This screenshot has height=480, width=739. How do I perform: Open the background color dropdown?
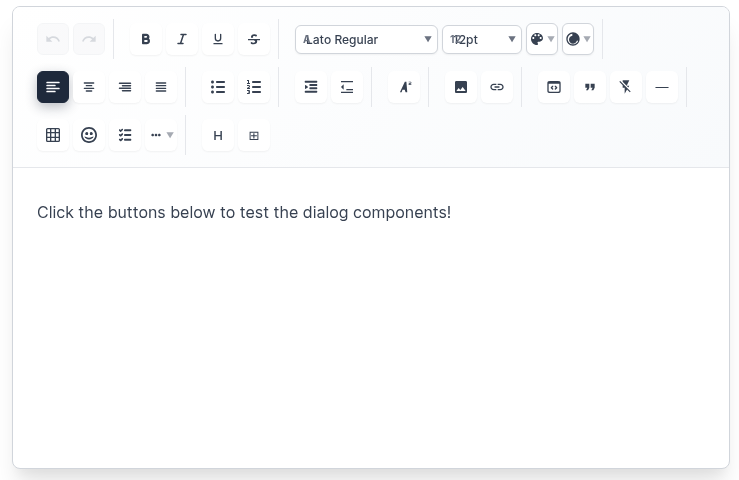click(x=578, y=39)
